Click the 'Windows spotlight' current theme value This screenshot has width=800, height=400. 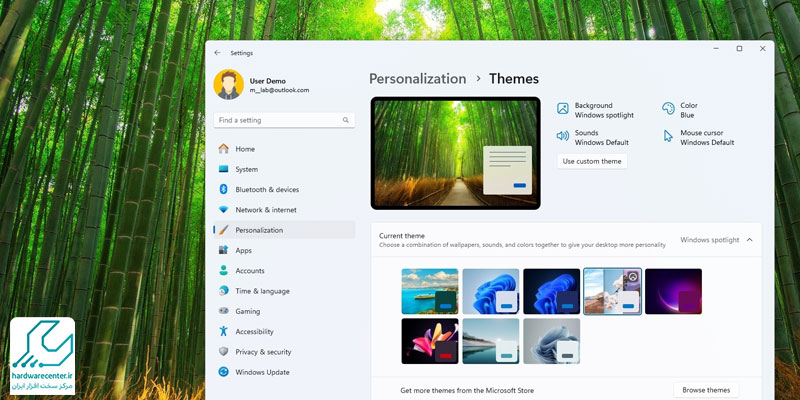pos(709,240)
